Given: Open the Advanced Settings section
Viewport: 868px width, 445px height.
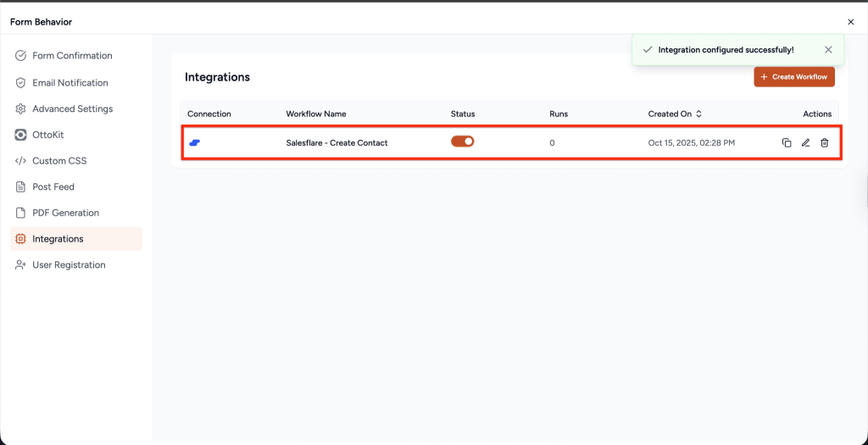Looking at the screenshot, I should pyautogui.click(x=72, y=109).
